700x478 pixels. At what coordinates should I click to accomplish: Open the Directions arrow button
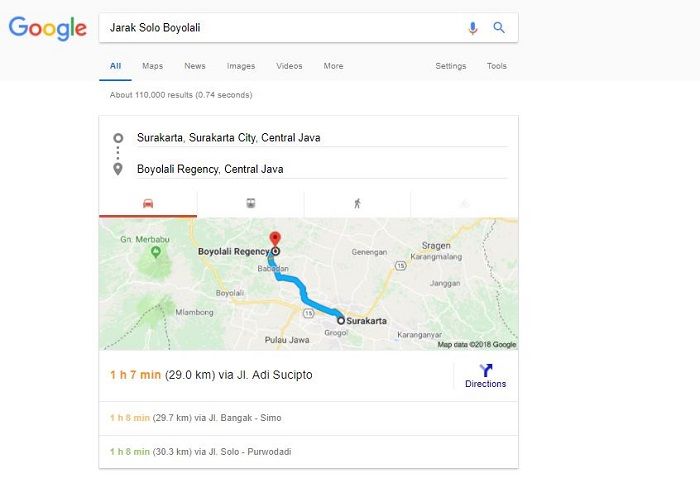click(x=486, y=376)
